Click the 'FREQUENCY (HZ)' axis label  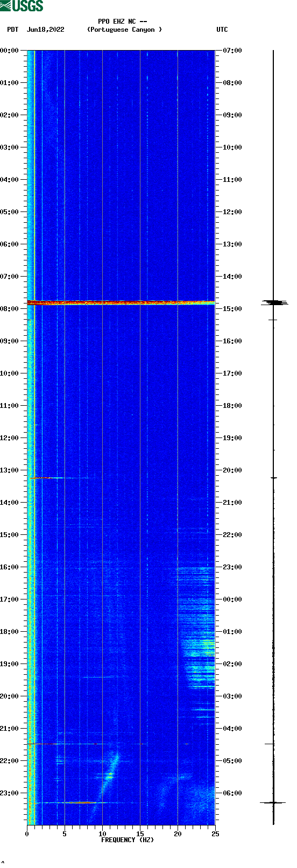click(x=128, y=839)
